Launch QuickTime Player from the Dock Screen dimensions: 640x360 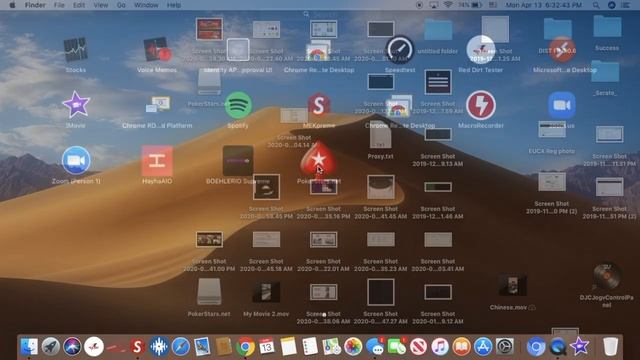click(x=558, y=347)
